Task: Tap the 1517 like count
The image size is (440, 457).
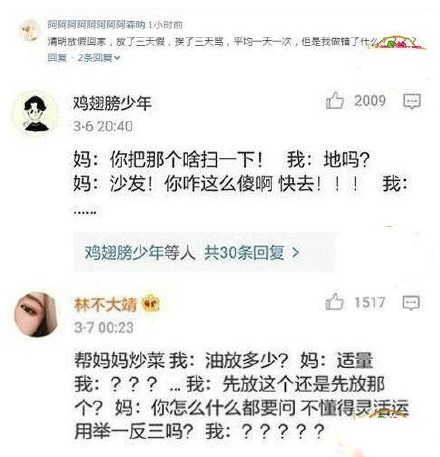Action: pos(370,302)
